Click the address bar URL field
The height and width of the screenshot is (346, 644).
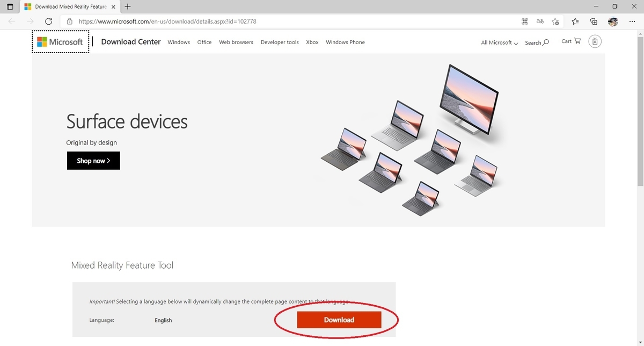coord(290,21)
